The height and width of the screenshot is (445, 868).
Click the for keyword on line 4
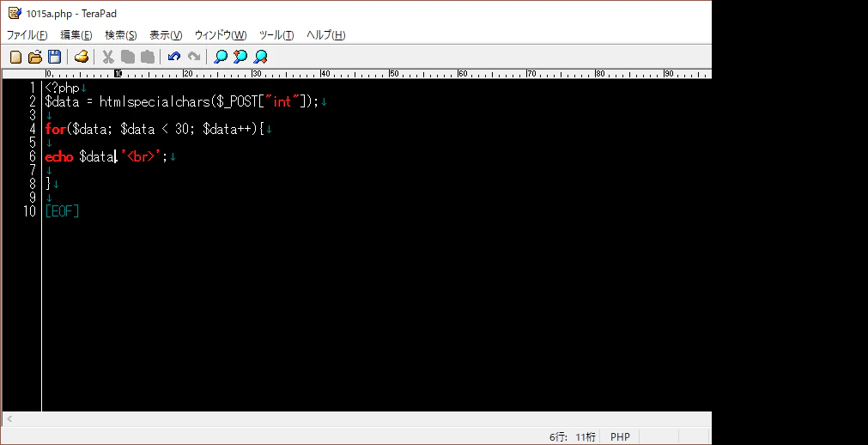pyautogui.click(x=55, y=129)
